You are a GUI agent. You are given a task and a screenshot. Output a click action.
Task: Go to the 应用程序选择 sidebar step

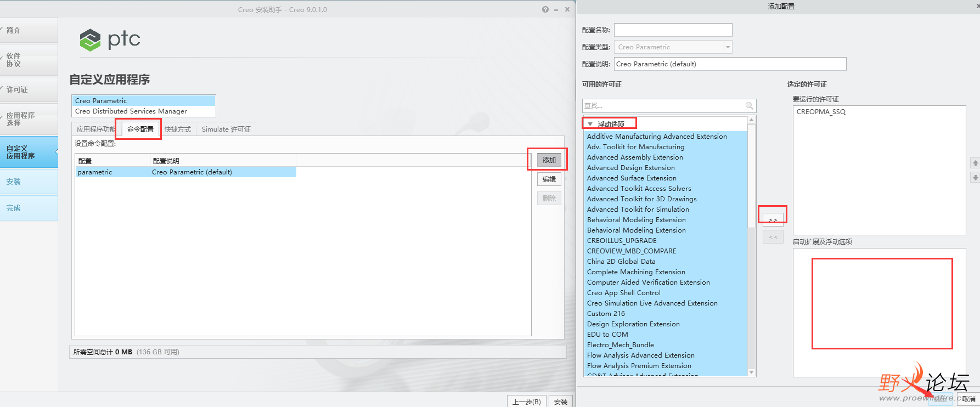29,119
